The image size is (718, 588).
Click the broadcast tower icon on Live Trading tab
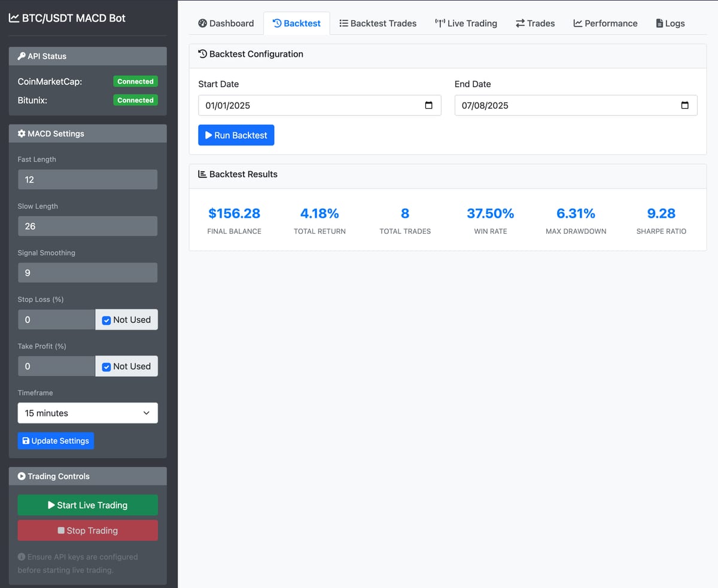(x=440, y=23)
